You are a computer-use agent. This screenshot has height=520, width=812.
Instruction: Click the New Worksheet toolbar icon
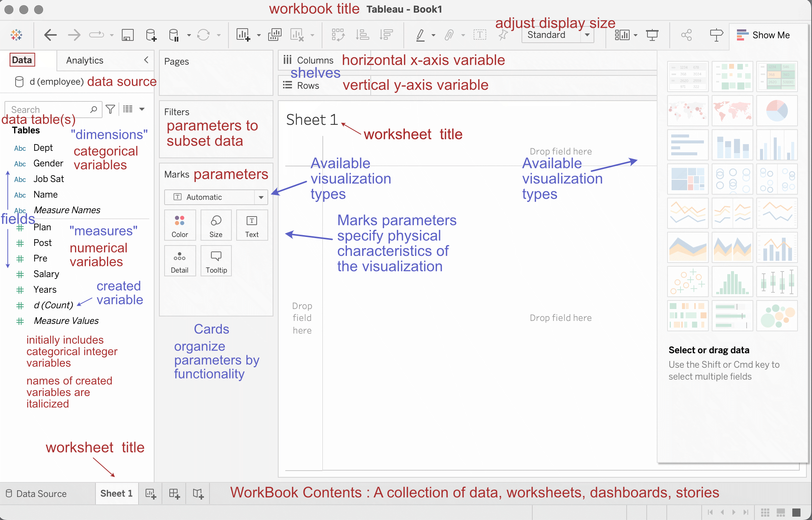pyautogui.click(x=243, y=35)
